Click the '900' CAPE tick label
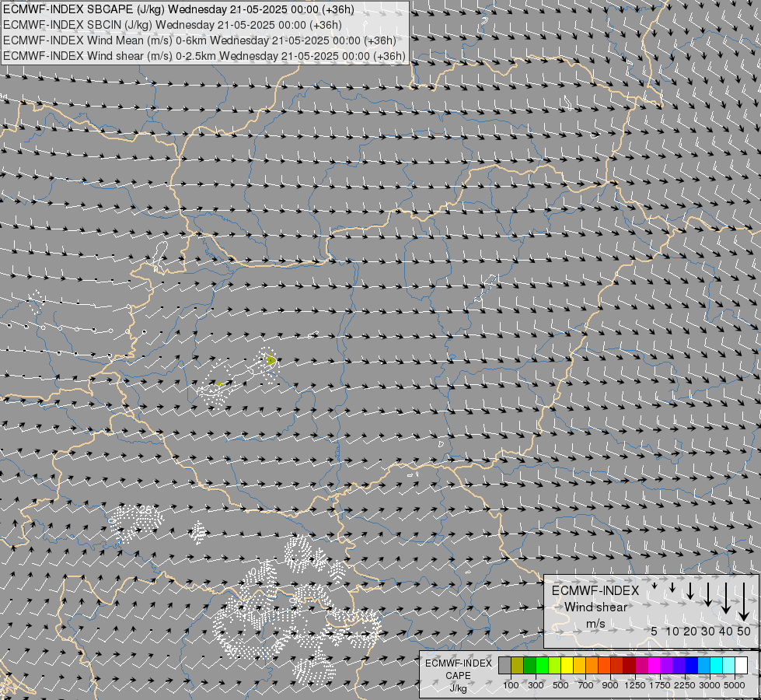 [x=610, y=685]
